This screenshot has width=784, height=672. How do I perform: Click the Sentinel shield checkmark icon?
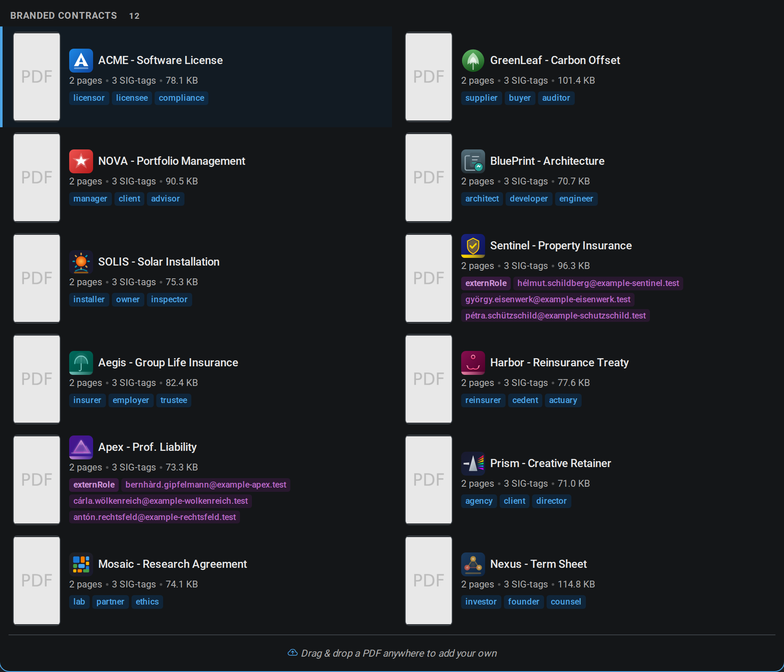click(473, 246)
